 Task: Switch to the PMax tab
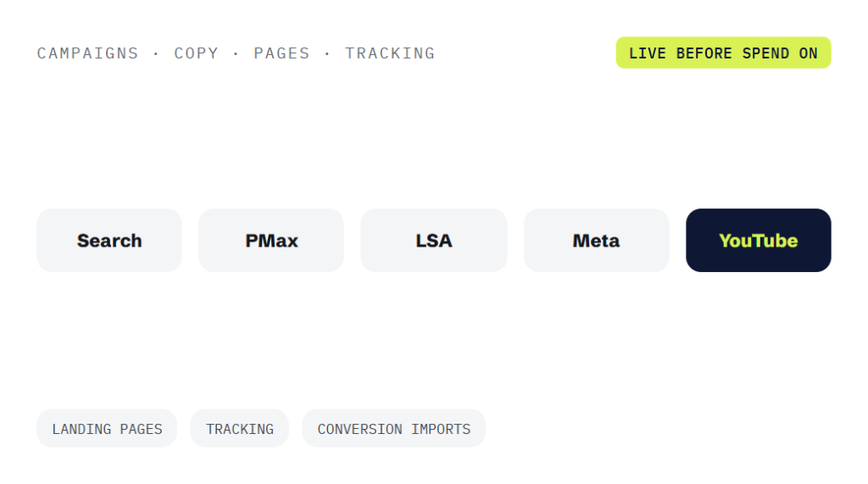pyautogui.click(x=271, y=241)
